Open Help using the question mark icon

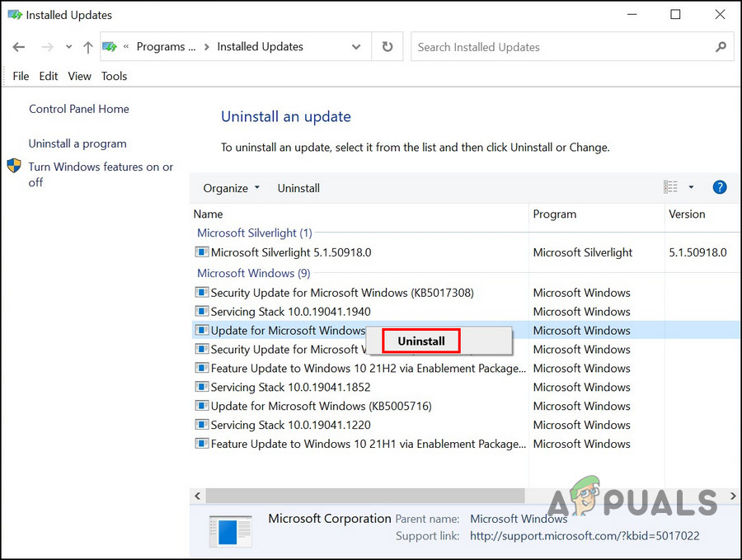click(720, 187)
